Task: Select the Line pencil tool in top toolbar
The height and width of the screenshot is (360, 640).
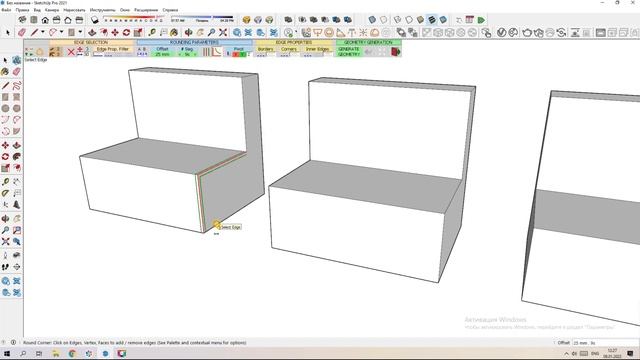Action: coord(34,32)
